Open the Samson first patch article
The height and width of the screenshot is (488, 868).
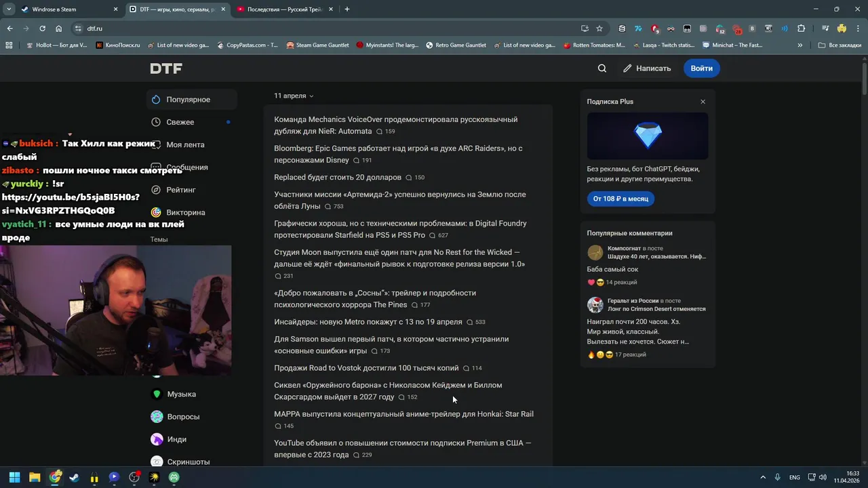(x=391, y=345)
